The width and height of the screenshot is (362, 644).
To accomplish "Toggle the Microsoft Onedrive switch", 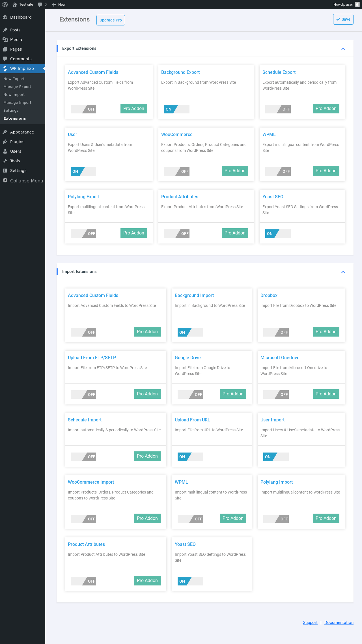I will [x=276, y=395].
